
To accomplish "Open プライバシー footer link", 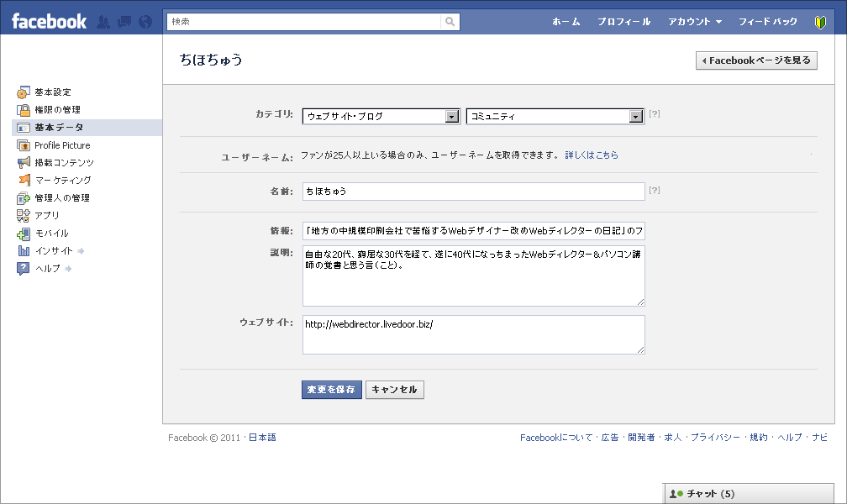I will tap(715, 438).
